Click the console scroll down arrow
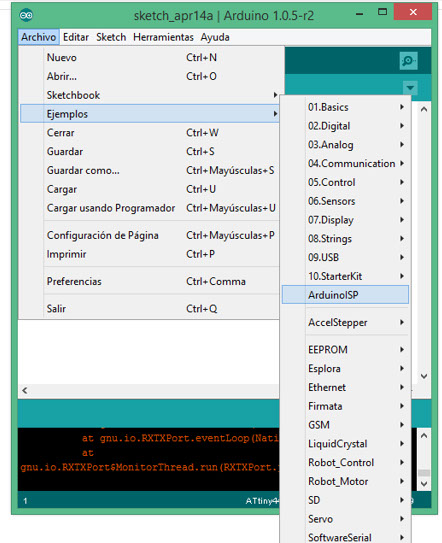Image resolution: width=442 pixels, height=543 pixels. point(424,484)
